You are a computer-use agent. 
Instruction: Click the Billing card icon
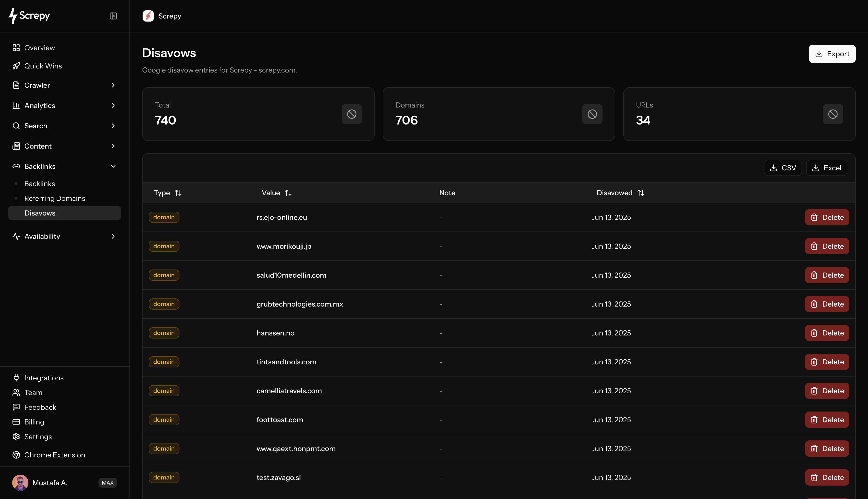tap(16, 422)
